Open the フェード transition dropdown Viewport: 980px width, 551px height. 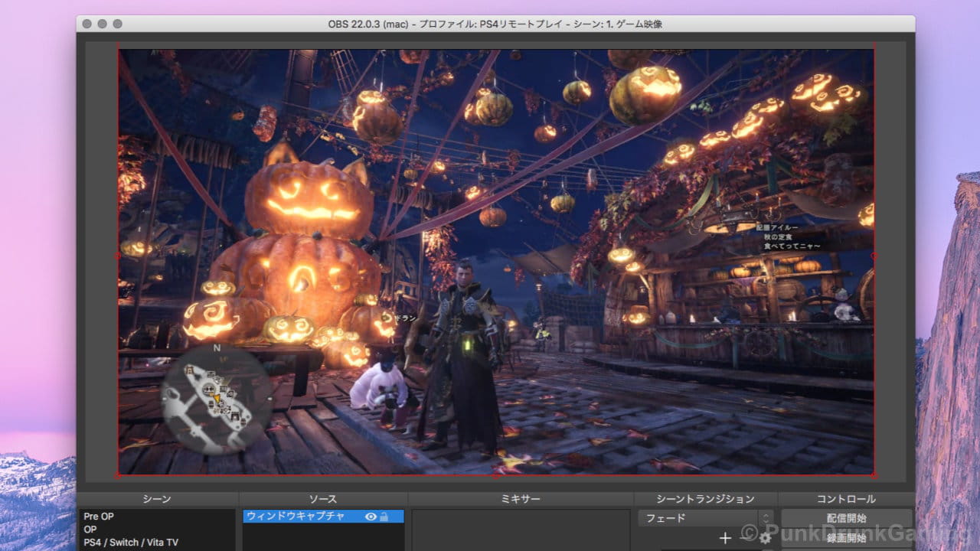[705, 518]
